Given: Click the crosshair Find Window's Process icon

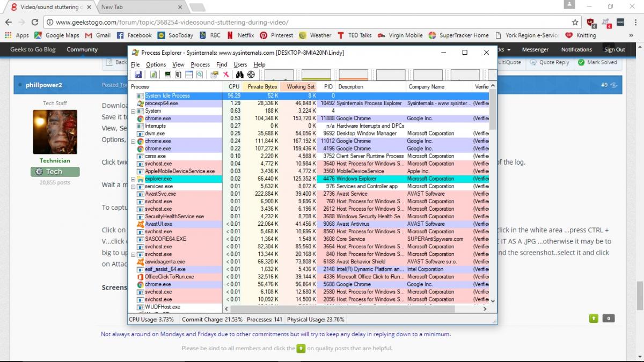Looking at the screenshot, I should tap(251, 75).
